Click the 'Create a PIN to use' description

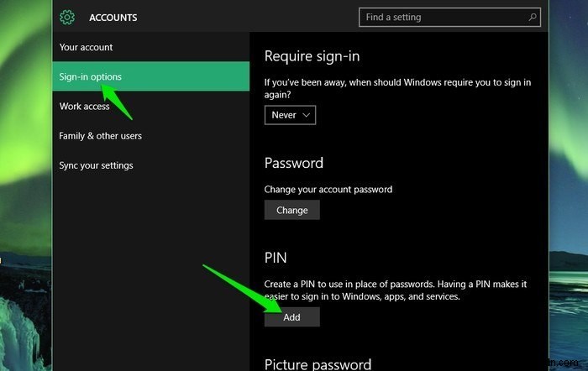tap(396, 290)
